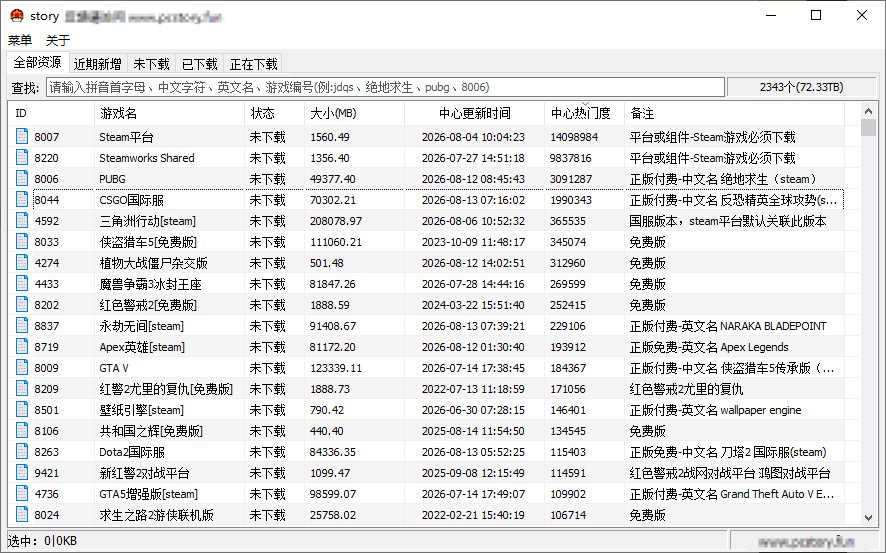Select 侠盗猎车5[免费版] in the list

(148, 242)
